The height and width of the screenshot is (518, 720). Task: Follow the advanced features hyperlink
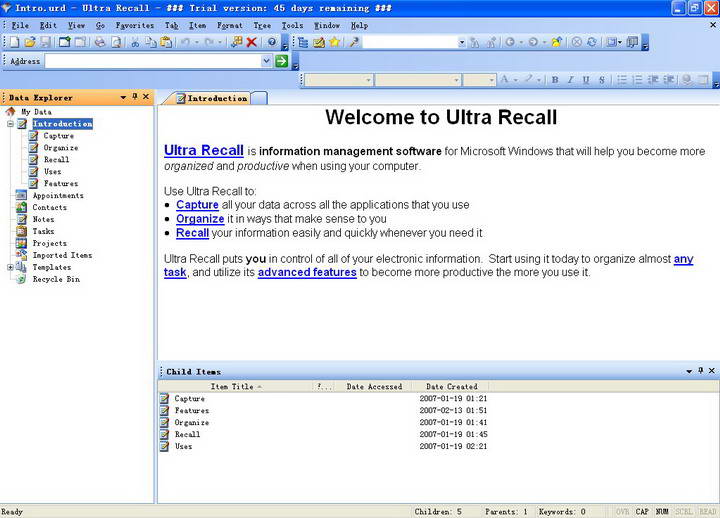click(307, 272)
